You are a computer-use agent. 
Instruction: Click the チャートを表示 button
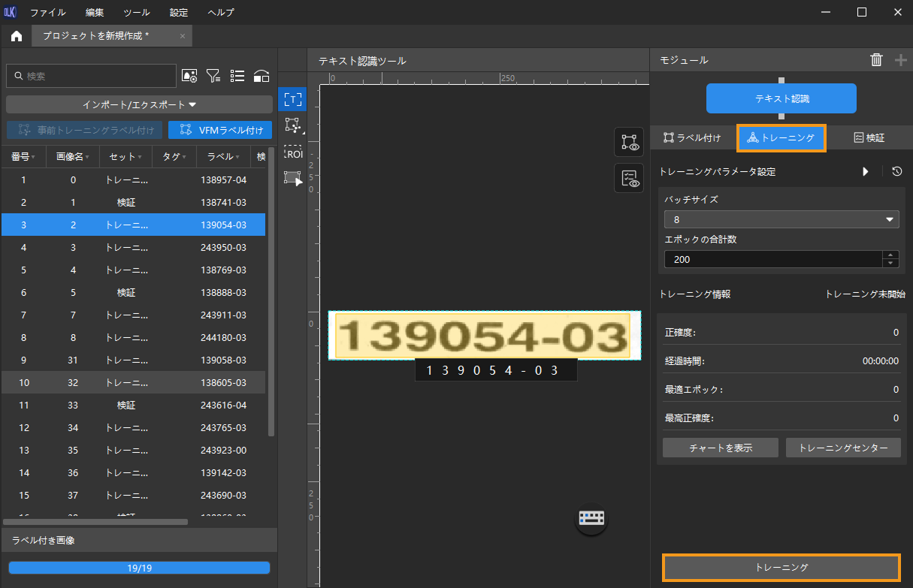721,448
